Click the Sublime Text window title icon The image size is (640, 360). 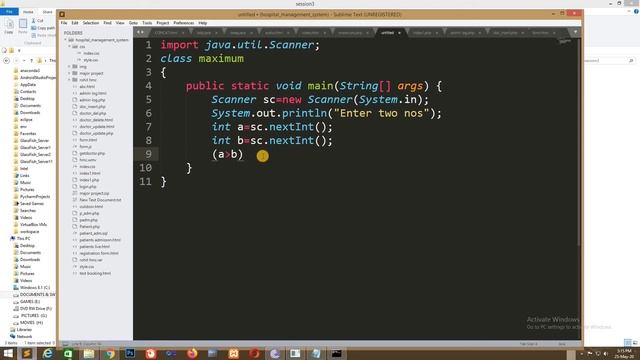coord(62,14)
